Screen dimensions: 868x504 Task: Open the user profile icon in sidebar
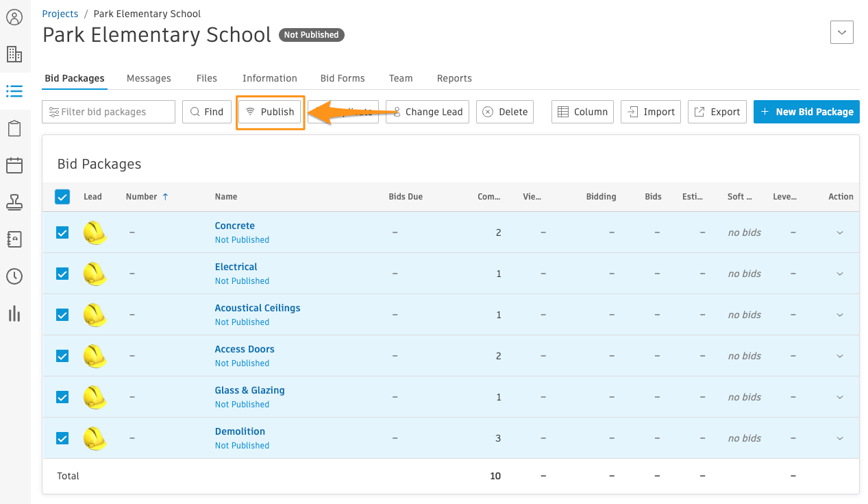(14, 17)
